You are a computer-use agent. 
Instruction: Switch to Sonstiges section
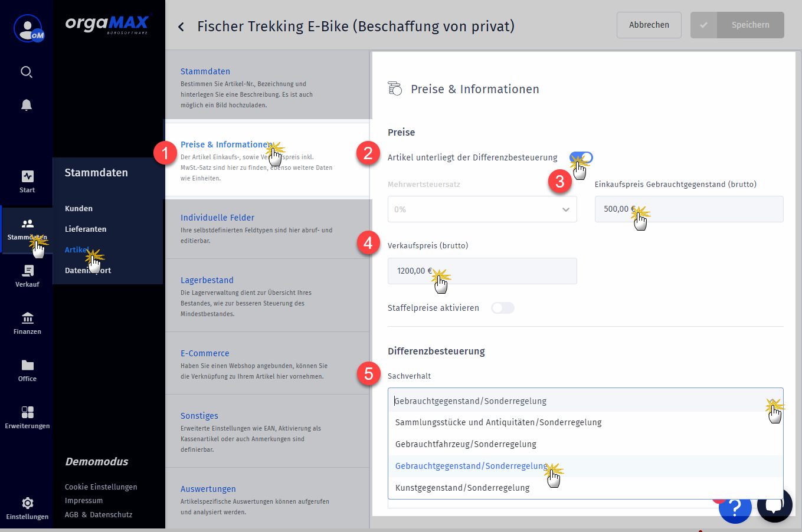[267, 431]
